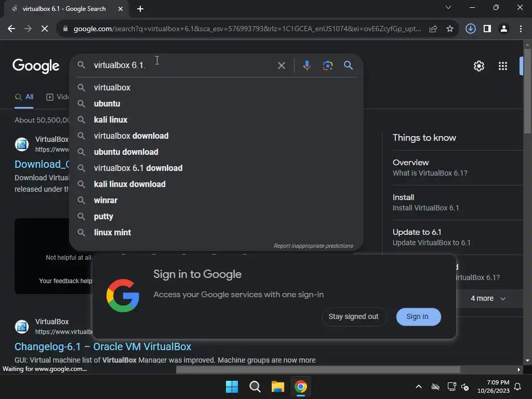Open the Chrome profile icon
Viewport: 532px width, 399px height.
point(504,29)
